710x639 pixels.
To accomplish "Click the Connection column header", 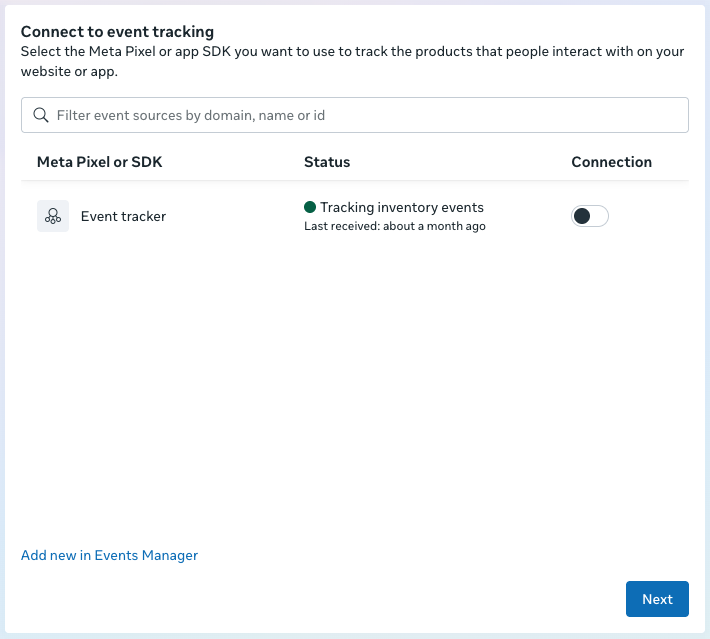I will tap(611, 162).
